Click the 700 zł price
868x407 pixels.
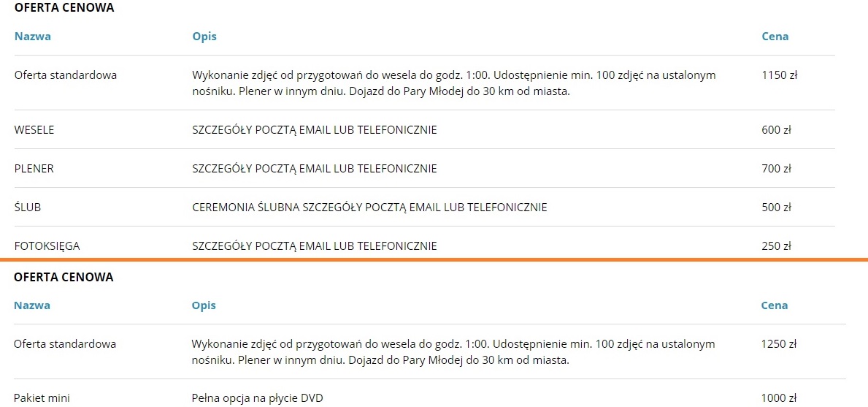click(776, 169)
